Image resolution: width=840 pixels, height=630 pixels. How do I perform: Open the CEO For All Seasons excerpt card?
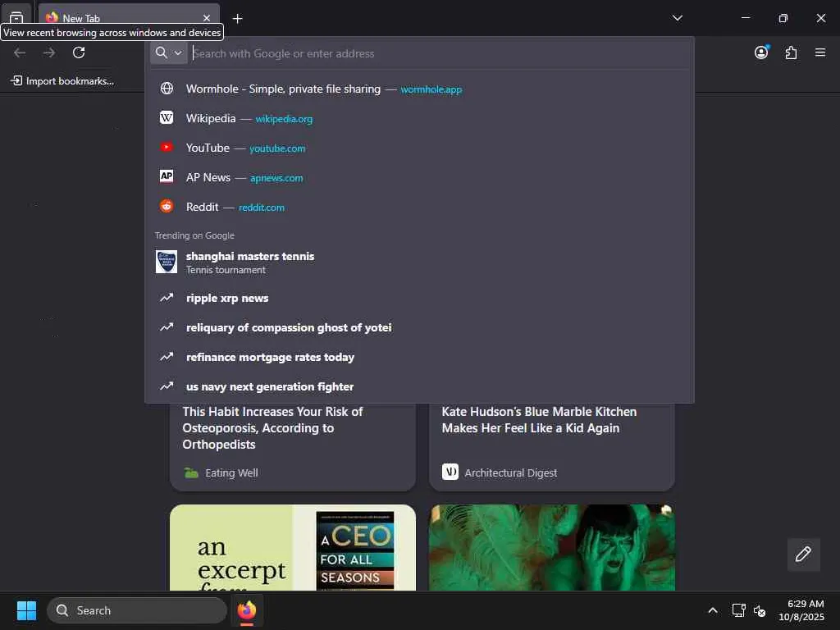(293, 547)
